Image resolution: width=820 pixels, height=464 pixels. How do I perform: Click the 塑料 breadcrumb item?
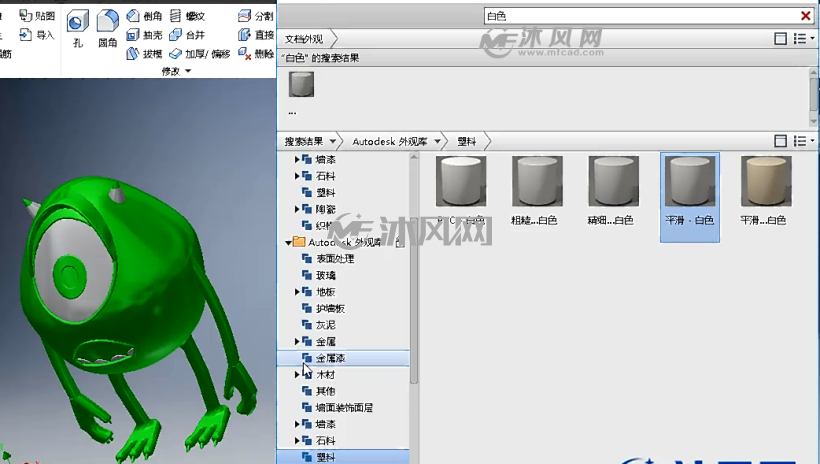coord(466,141)
